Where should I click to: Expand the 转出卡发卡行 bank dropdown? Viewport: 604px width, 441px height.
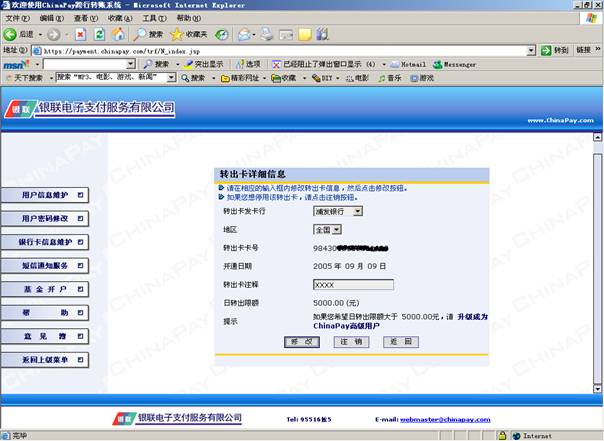coord(358,211)
